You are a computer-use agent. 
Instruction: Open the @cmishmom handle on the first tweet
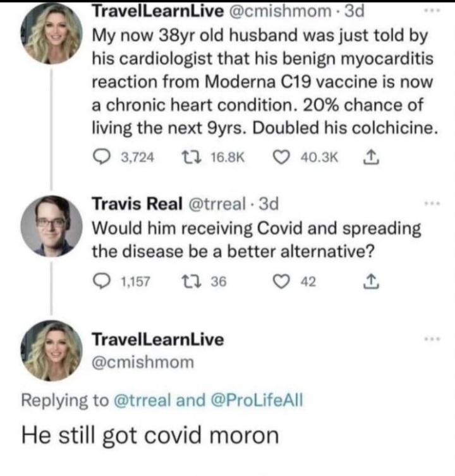point(279,11)
